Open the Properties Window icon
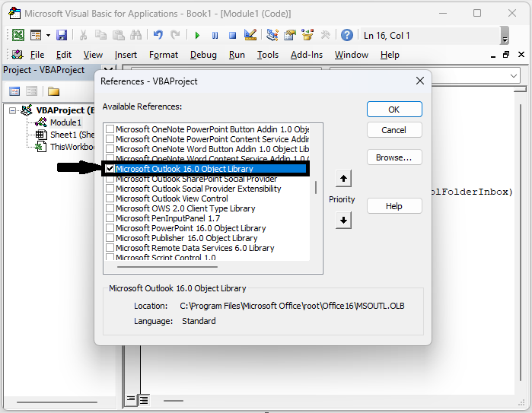The height and width of the screenshot is (413, 532). pyautogui.click(x=290, y=35)
